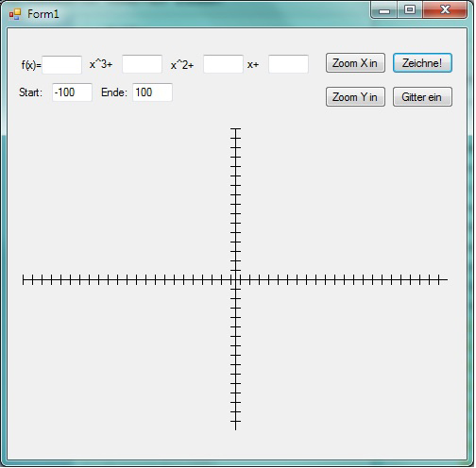Select the Ende value field with 100
This screenshot has height=468, width=476.
[x=152, y=92]
